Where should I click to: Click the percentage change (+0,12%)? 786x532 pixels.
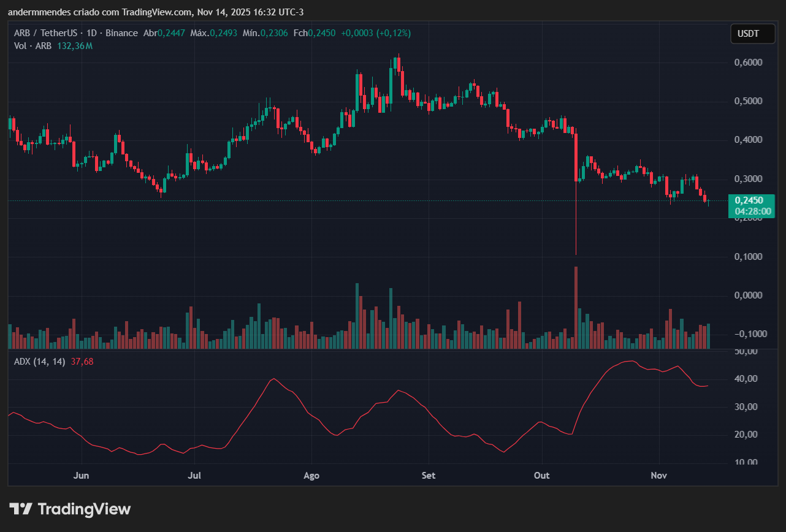[x=395, y=33]
